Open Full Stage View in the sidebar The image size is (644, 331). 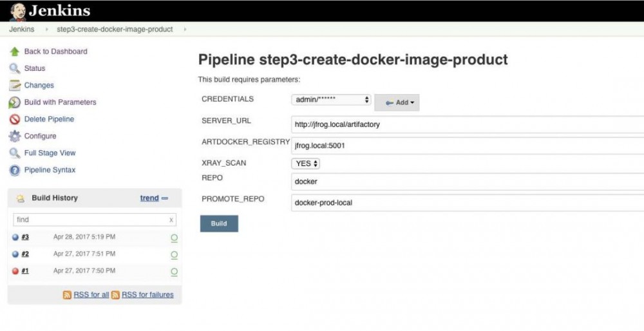[50, 153]
